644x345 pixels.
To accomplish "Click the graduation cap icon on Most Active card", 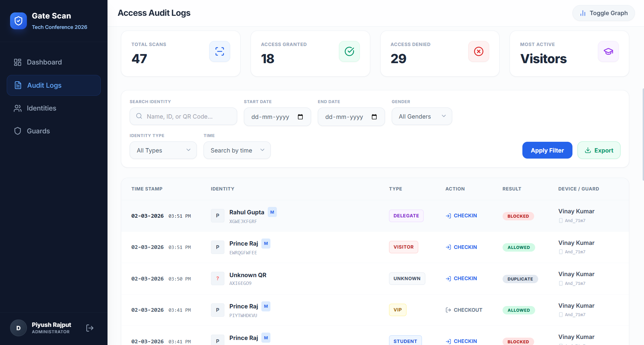I will pyautogui.click(x=608, y=51).
